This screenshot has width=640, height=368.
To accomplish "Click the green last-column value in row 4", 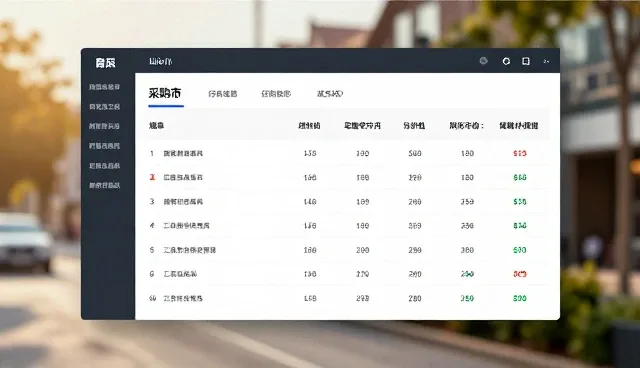I will tap(520, 226).
